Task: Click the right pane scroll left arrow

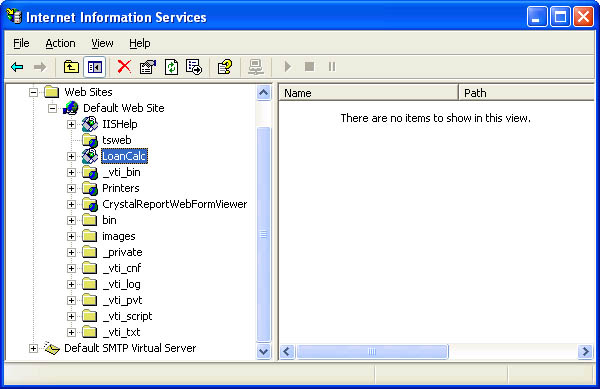Action: (x=287, y=352)
